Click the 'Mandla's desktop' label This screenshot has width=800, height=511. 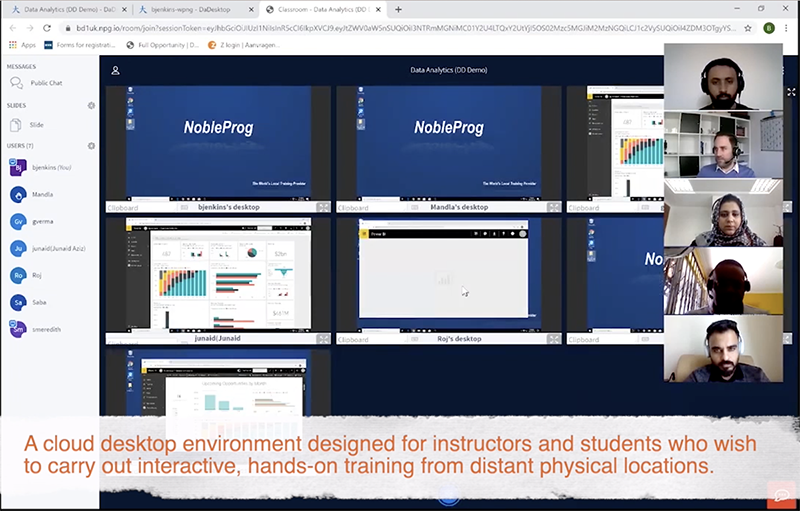[x=459, y=208]
